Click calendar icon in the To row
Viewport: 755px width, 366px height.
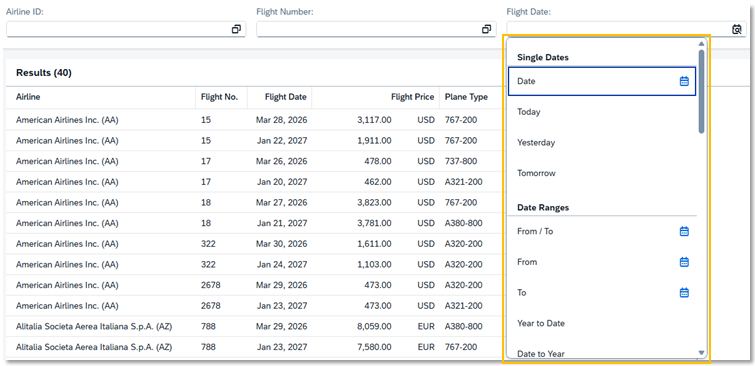point(684,292)
